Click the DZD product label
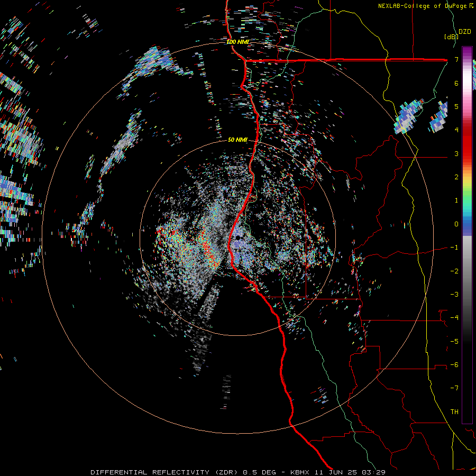The width and height of the screenshot is (476, 476). point(464,32)
